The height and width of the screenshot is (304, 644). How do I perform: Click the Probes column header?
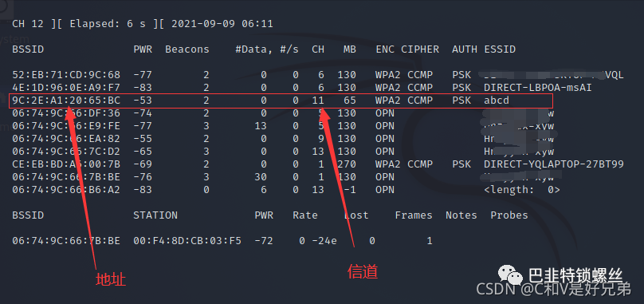point(509,215)
